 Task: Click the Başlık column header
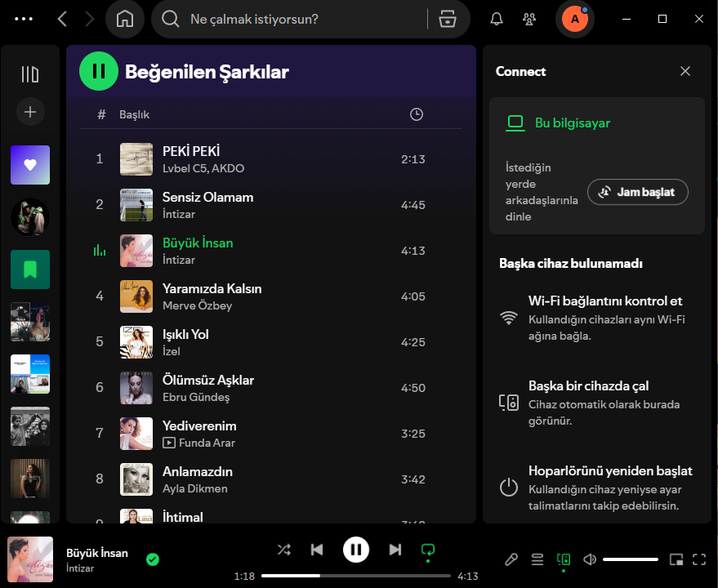[134, 114]
